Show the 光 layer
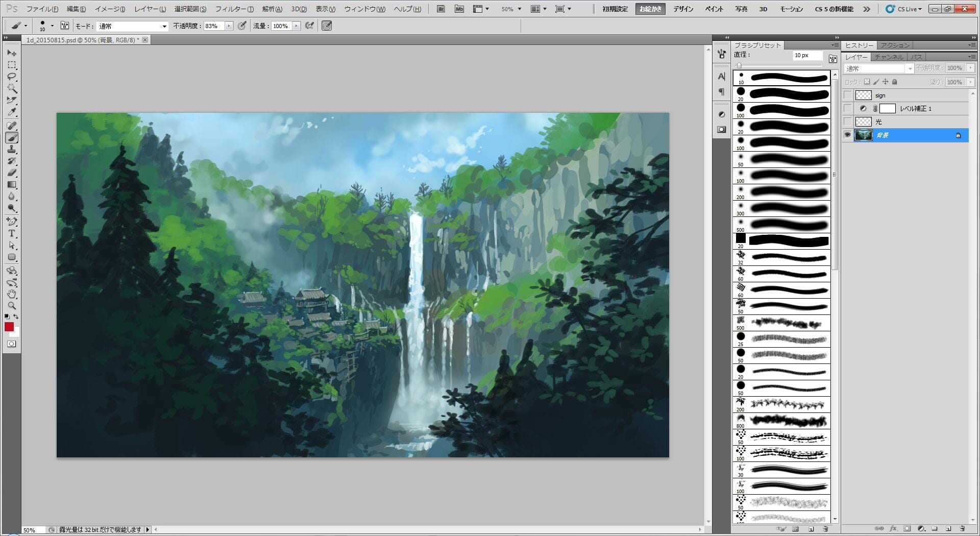The image size is (980, 536). point(848,121)
